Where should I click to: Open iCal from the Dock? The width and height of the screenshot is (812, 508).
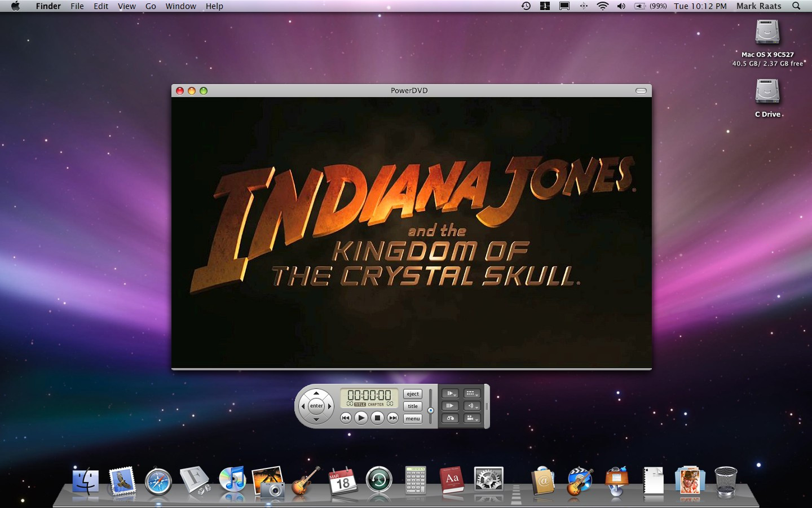342,481
